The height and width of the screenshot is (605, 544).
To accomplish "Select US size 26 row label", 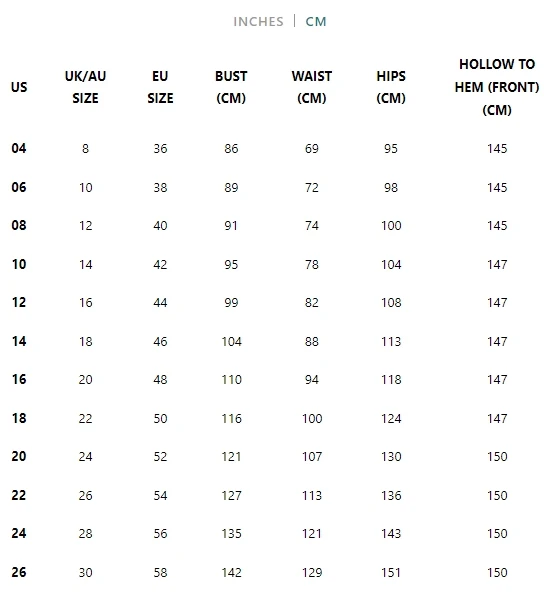I will pyautogui.click(x=19, y=572).
